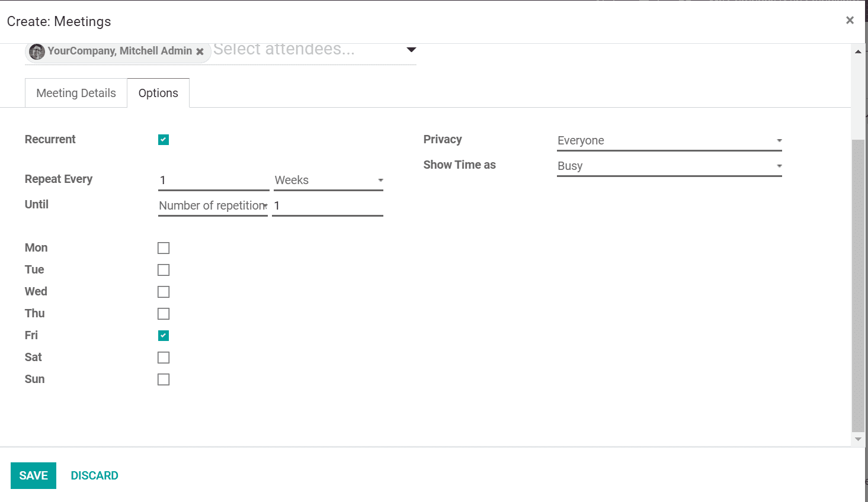
Task: Click Mitchell Admin's avatar picture
Action: click(37, 52)
